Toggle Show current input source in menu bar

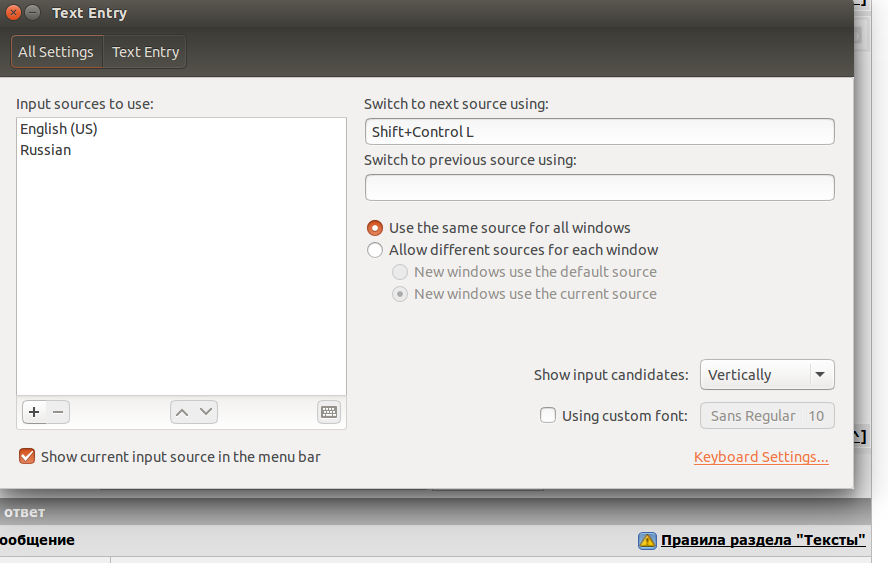tap(27, 457)
